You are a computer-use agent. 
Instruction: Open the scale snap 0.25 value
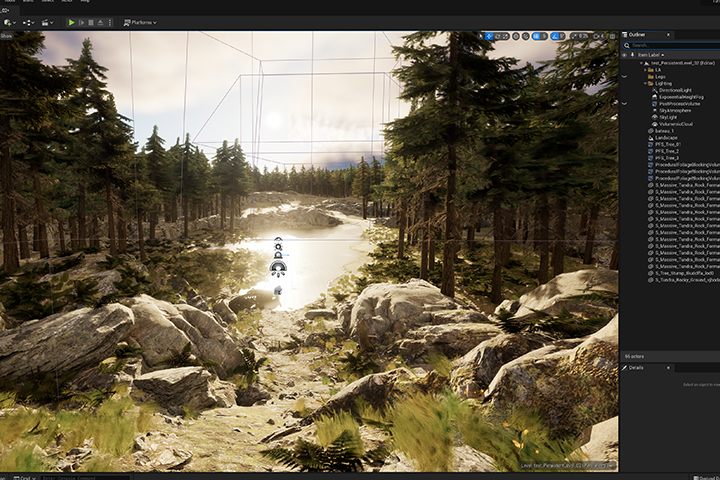coord(583,36)
